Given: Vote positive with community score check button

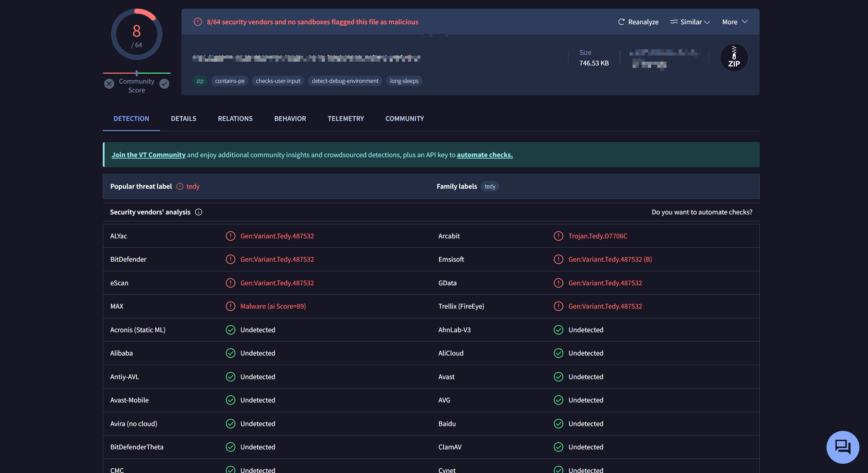Looking at the screenshot, I should tap(164, 84).
